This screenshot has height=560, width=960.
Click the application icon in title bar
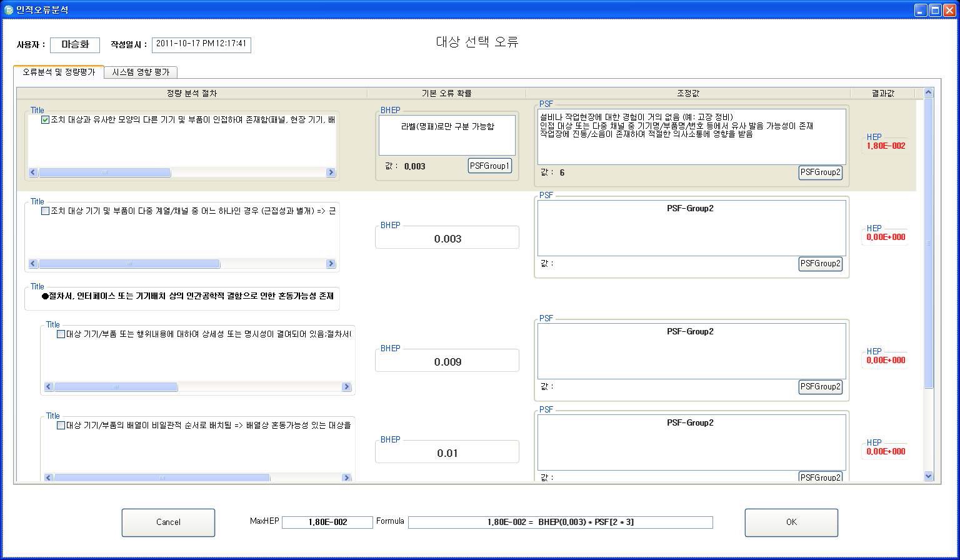coord(9,10)
